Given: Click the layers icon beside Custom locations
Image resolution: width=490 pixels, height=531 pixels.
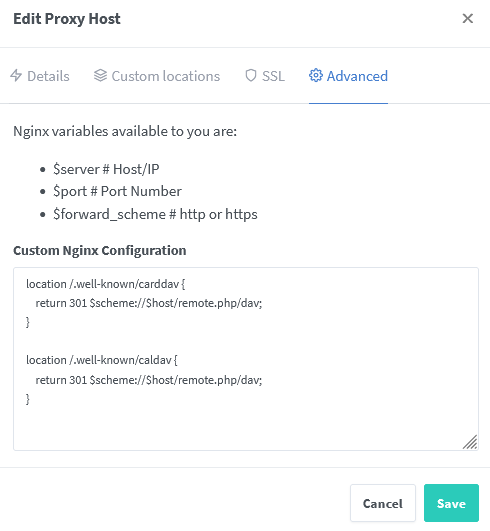Looking at the screenshot, I should pyautogui.click(x=100, y=76).
